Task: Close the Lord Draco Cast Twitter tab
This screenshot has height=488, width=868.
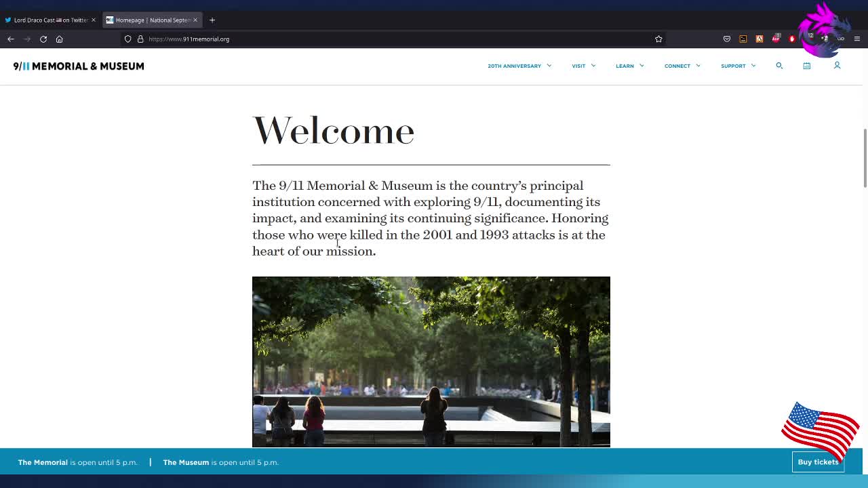Action: (x=94, y=20)
